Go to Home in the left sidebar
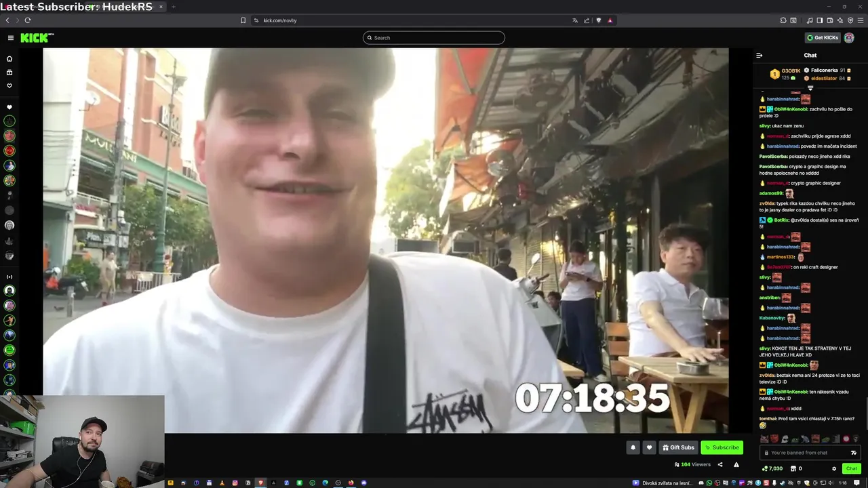868x488 pixels. (x=9, y=58)
